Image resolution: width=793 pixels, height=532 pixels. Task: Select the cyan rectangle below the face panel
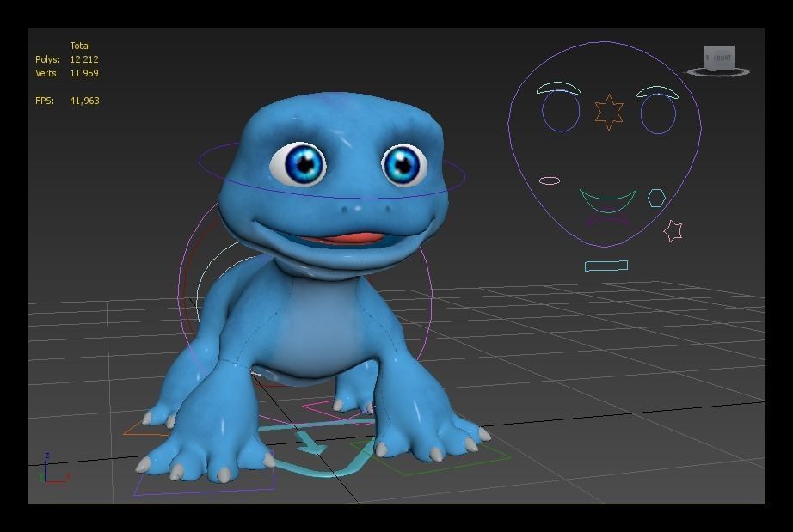606,266
